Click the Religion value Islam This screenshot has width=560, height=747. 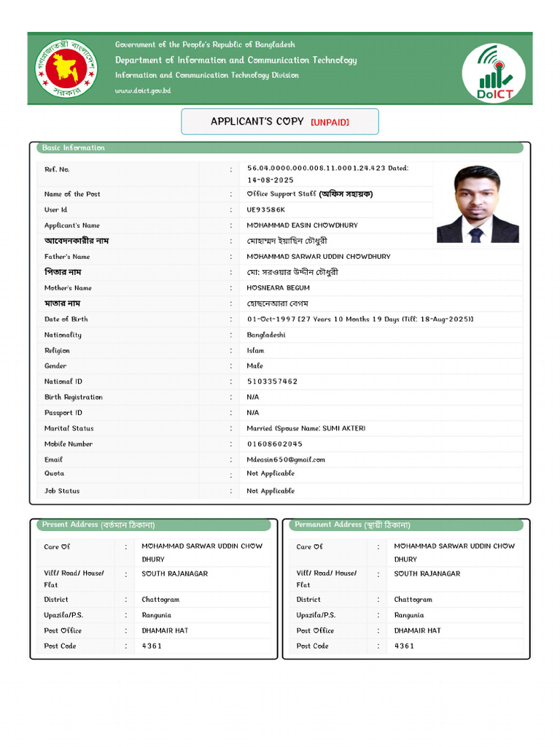(x=255, y=351)
